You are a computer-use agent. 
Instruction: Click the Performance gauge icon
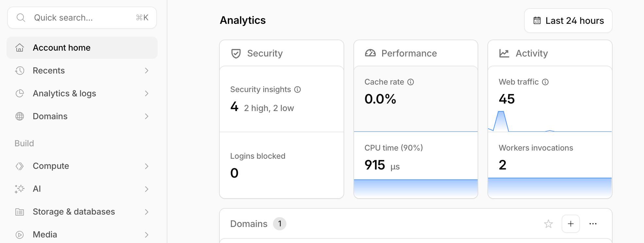point(370,53)
